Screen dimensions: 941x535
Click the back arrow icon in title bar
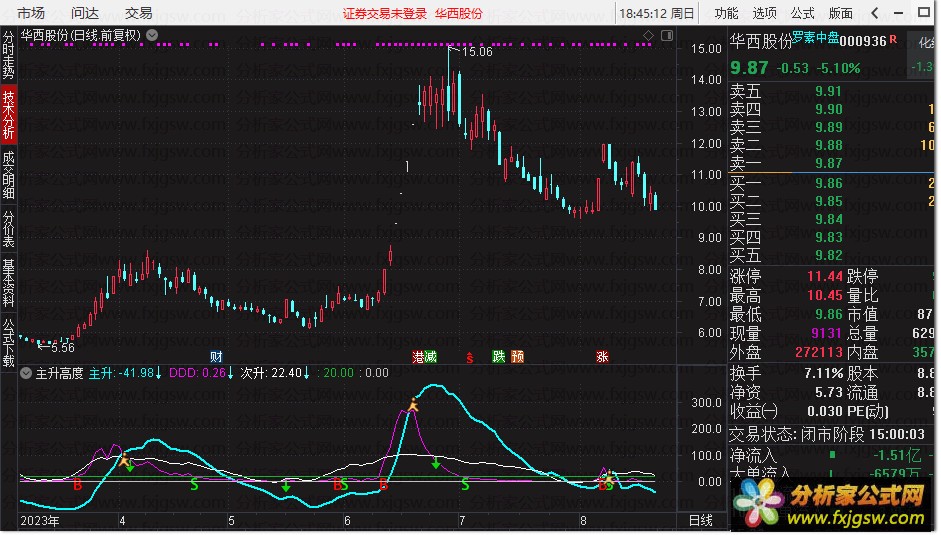coord(874,13)
